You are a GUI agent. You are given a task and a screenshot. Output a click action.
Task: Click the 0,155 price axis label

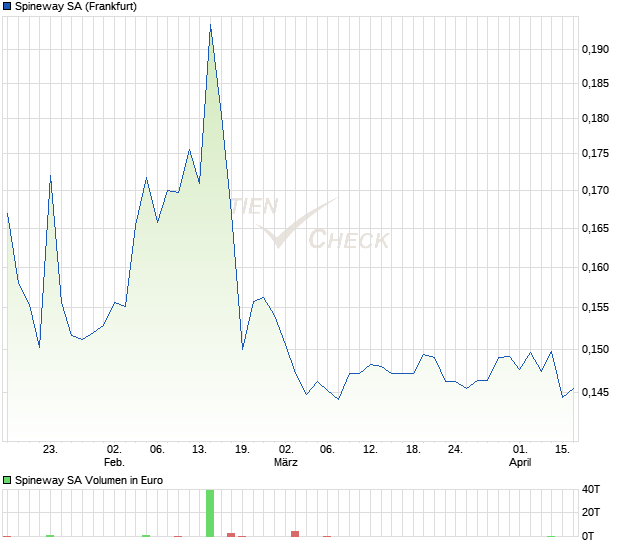[595, 307]
